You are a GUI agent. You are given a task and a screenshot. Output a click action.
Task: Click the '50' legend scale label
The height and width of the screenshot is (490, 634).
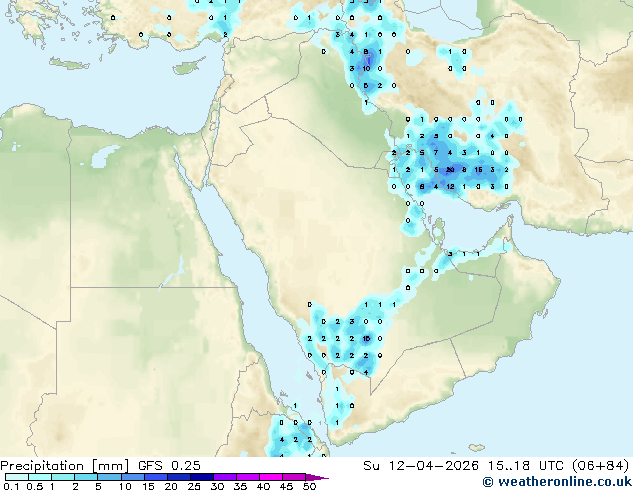click(x=310, y=486)
